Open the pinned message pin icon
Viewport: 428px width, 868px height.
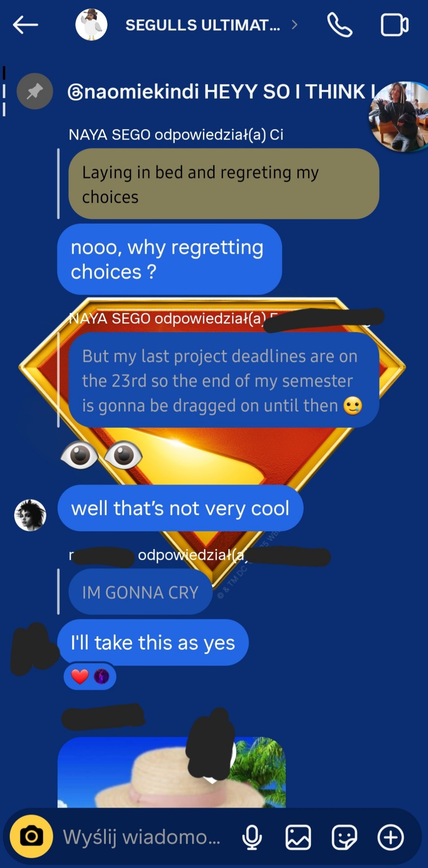35,91
